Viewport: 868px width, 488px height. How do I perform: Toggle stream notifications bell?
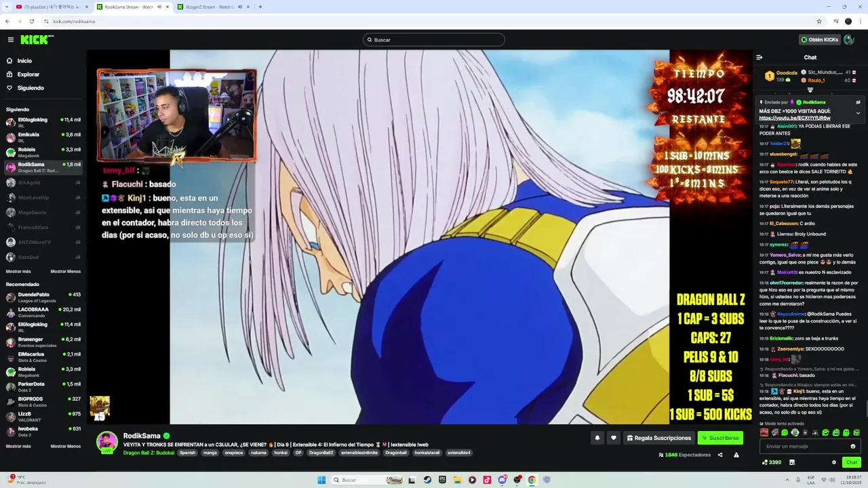pyautogui.click(x=597, y=438)
